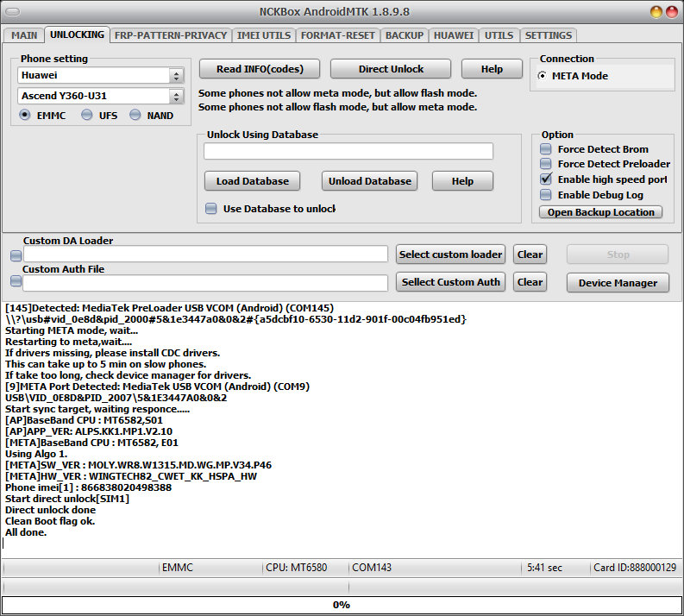Uncheck Enable high speed port
Viewport: 684px width, 616px height.
click(546, 179)
